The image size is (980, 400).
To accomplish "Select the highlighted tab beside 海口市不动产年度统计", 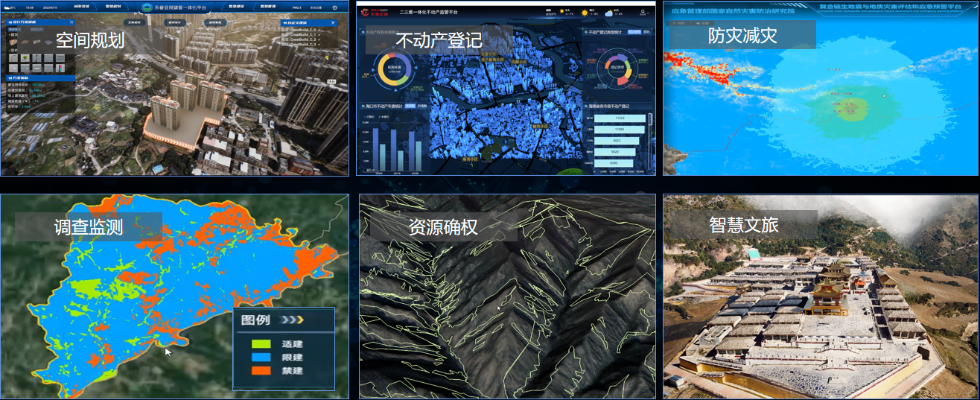I will [x=410, y=106].
